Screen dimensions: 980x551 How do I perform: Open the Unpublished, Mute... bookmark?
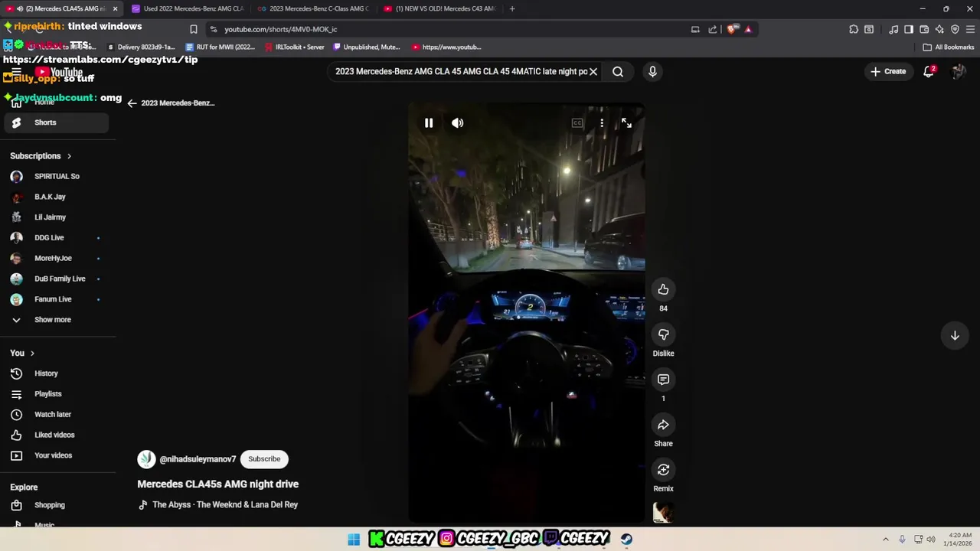(367, 47)
